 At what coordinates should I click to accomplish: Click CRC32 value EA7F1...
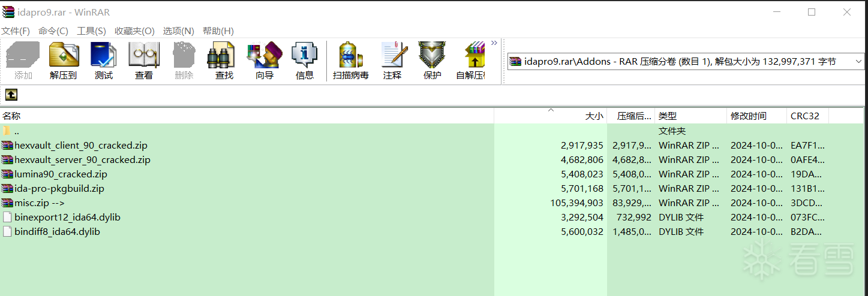(807, 145)
